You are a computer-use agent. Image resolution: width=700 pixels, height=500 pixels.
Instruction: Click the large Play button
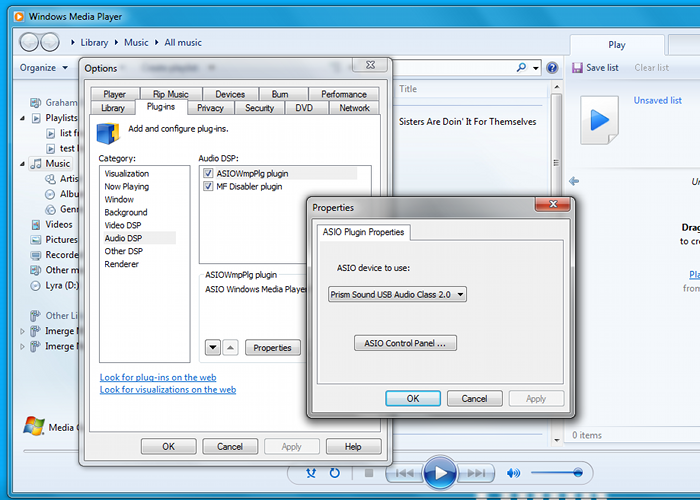(440, 472)
